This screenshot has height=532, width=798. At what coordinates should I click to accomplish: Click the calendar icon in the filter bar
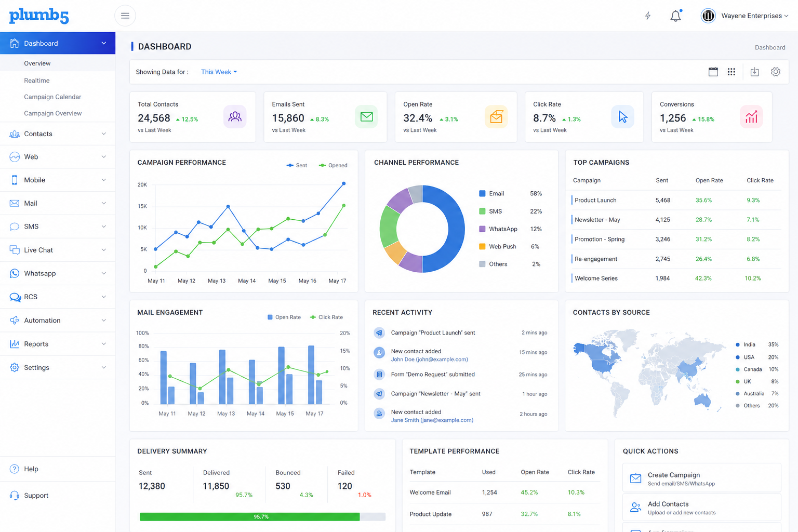[713, 72]
